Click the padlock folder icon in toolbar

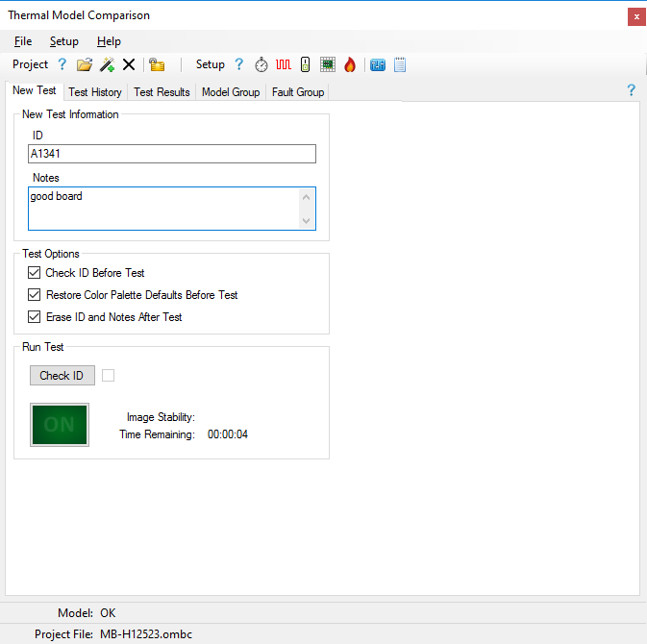coord(157,64)
